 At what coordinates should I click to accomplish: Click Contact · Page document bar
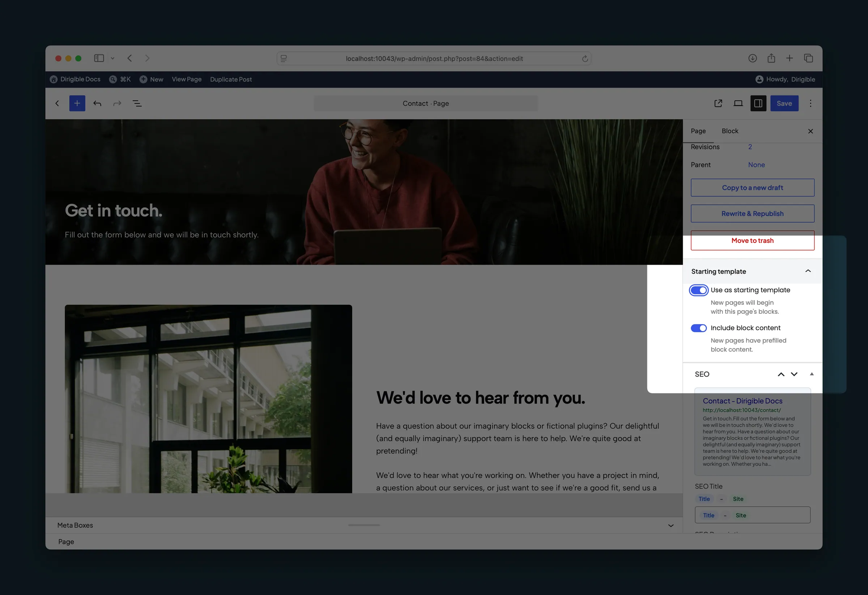pos(426,103)
